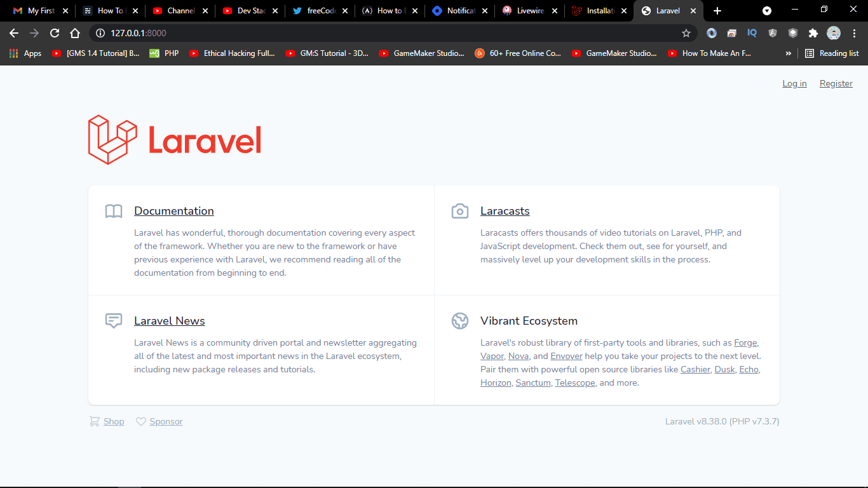Bookmark this page with star icon
Image resolution: width=868 pixels, height=488 pixels.
686,33
